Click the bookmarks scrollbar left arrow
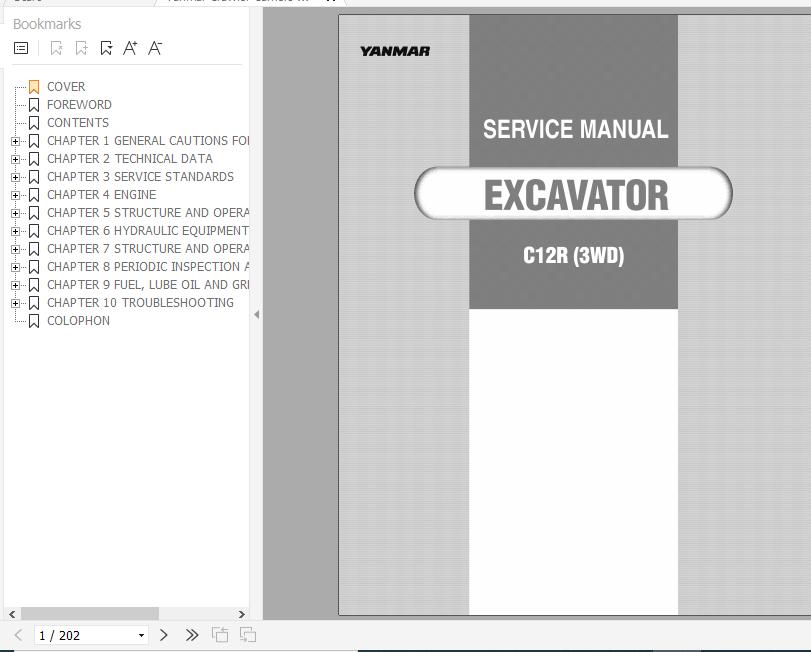 pos(12,614)
